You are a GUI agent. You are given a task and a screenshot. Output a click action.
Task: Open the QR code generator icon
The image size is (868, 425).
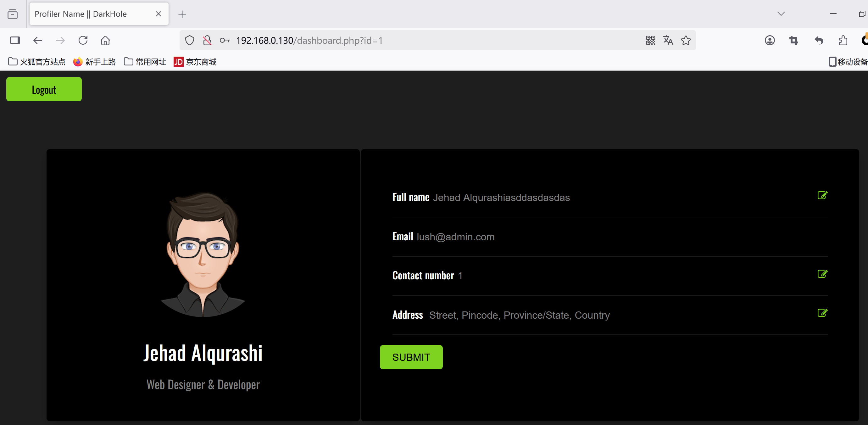tap(650, 41)
